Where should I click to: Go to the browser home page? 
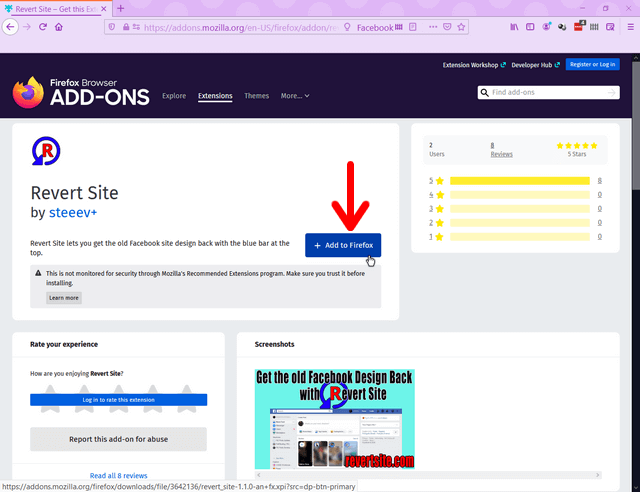59,27
